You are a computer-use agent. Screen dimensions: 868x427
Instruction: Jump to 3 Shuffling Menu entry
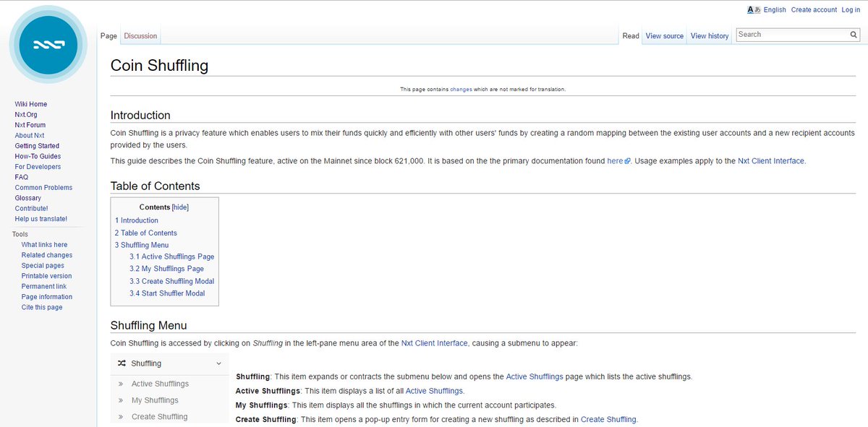(142, 245)
